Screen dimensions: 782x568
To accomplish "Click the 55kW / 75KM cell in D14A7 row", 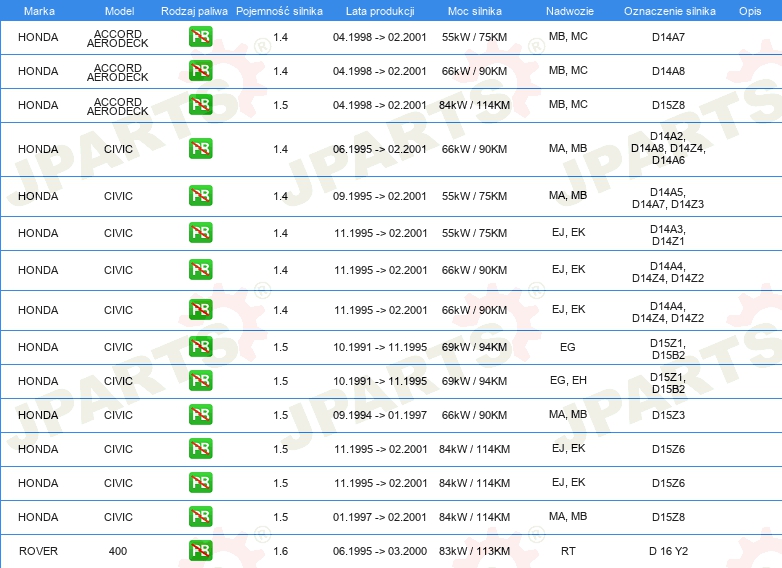I will pyautogui.click(x=474, y=37).
